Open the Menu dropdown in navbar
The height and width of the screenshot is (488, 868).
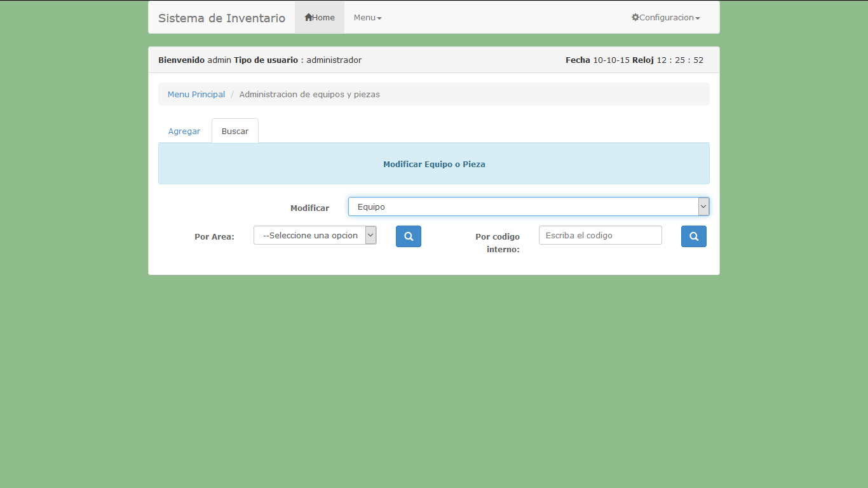tap(368, 17)
